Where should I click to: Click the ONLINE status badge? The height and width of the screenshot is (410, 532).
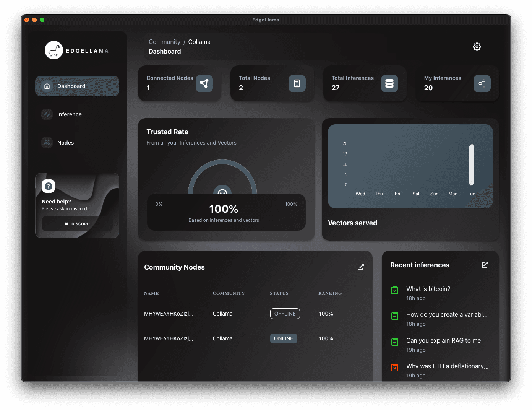[284, 338]
